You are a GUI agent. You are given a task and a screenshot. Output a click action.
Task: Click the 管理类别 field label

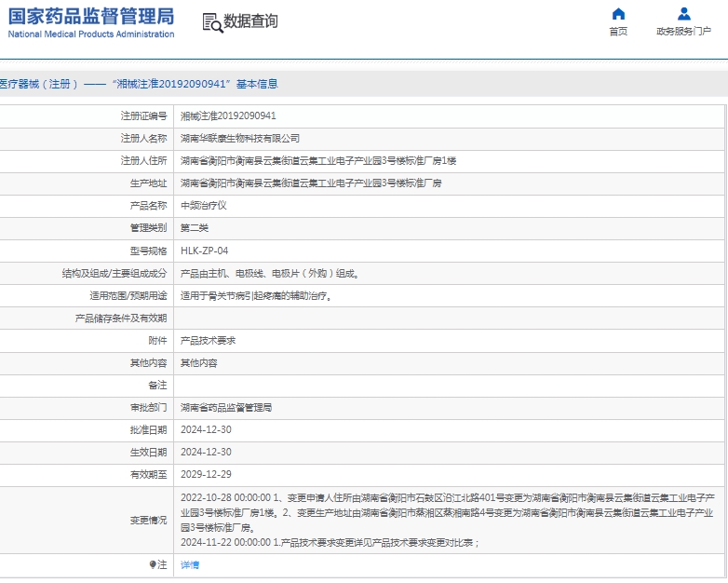[148, 227]
